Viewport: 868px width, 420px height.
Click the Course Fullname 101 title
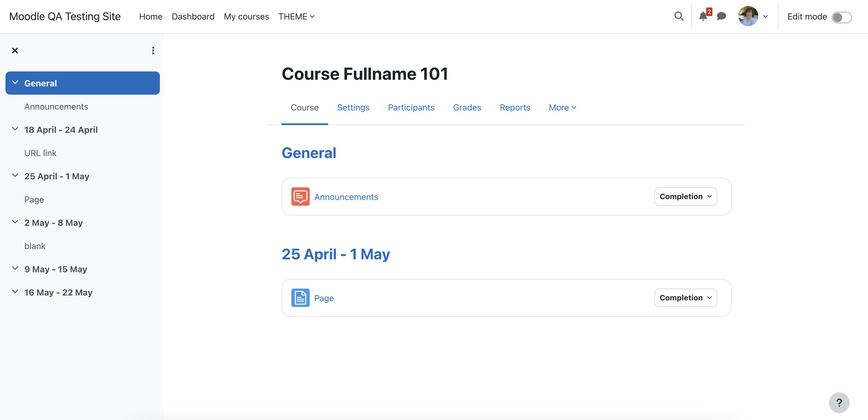point(365,74)
